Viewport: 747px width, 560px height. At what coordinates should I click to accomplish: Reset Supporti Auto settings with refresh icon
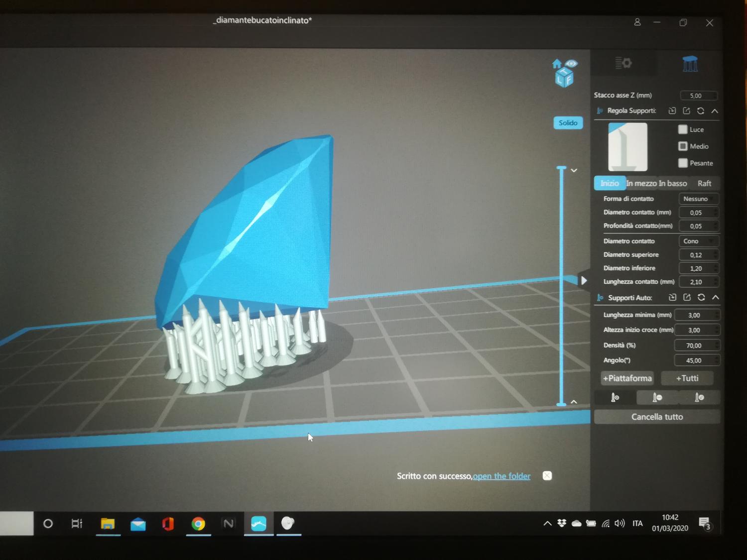[x=701, y=298]
